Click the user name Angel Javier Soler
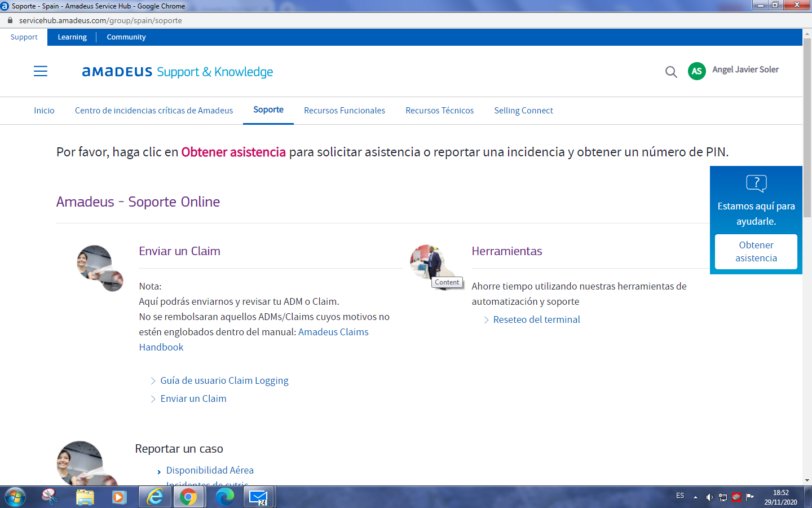Screen dimensions: 812x508 (745, 69)
